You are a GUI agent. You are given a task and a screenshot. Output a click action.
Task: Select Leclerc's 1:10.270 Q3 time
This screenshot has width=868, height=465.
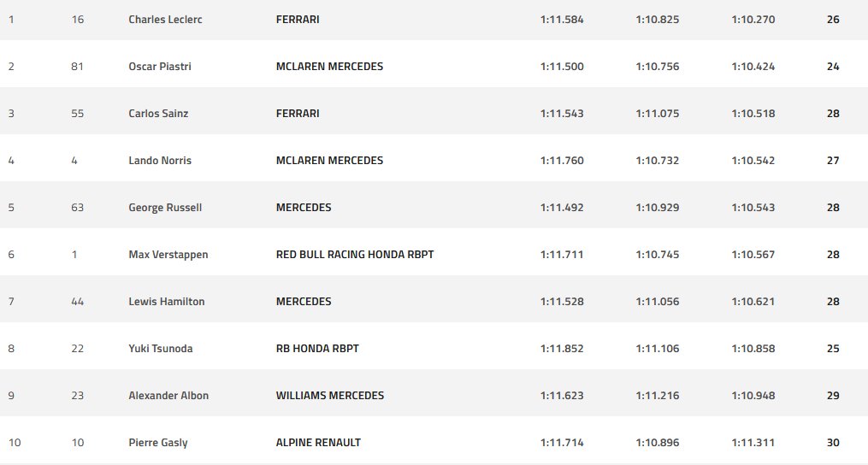click(x=753, y=20)
